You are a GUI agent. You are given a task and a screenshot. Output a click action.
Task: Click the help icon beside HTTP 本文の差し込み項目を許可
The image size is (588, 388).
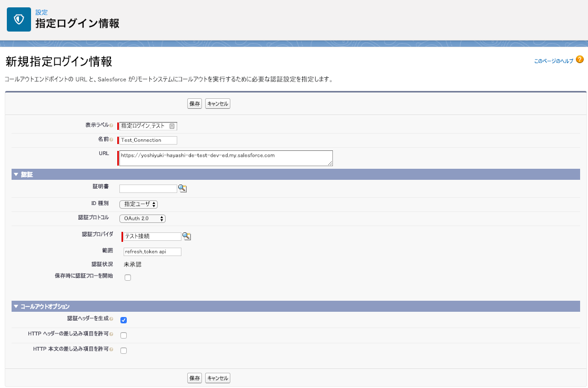click(111, 350)
